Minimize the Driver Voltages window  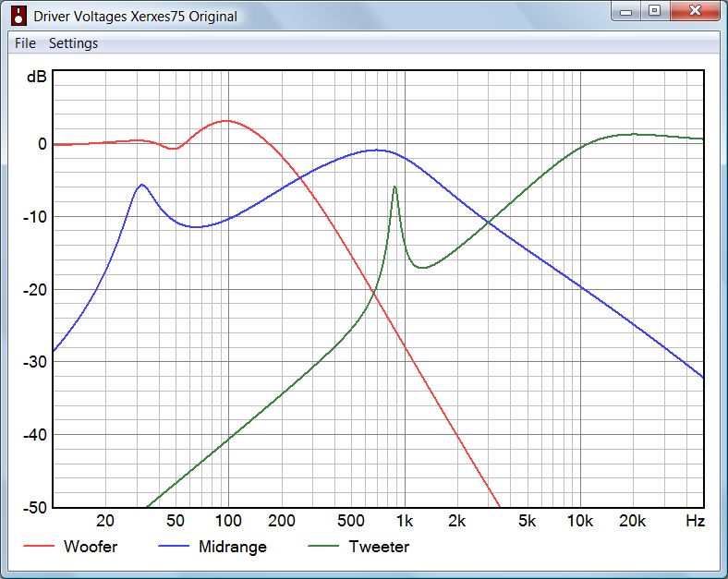coord(625,11)
